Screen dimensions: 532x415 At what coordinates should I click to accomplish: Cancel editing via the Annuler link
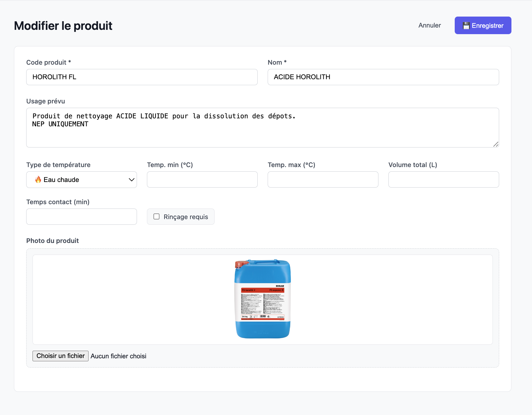coord(430,26)
